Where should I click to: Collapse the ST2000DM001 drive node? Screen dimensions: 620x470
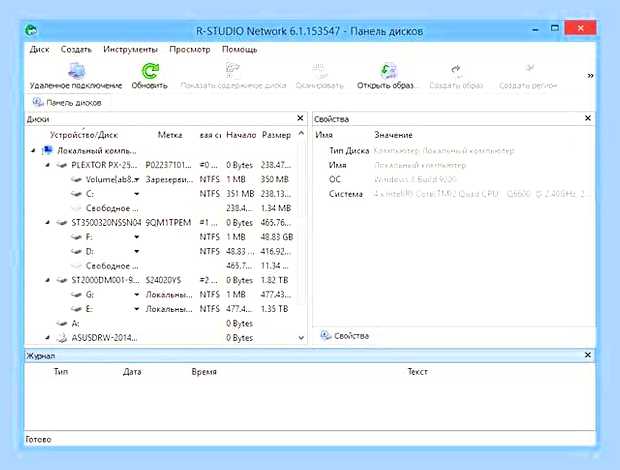pyautogui.click(x=48, y=280)
